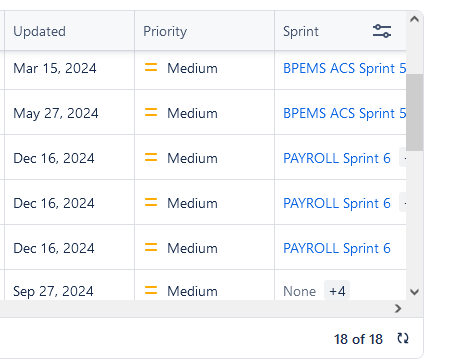The height and width of the screenshot is (364, 449).
Task: Open PAYROLL Sprint 6 link in first Dec 16 row
Action: pyautogui.click(x=337, y=158)
